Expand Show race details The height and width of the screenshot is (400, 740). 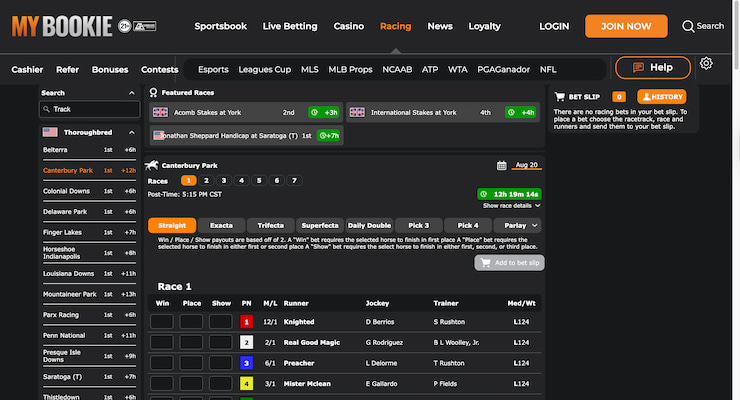(x=511, y=206)
